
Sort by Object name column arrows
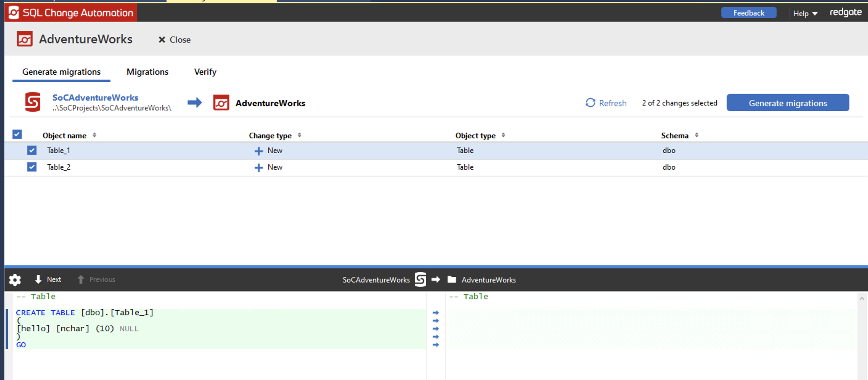tap(94, 135)
